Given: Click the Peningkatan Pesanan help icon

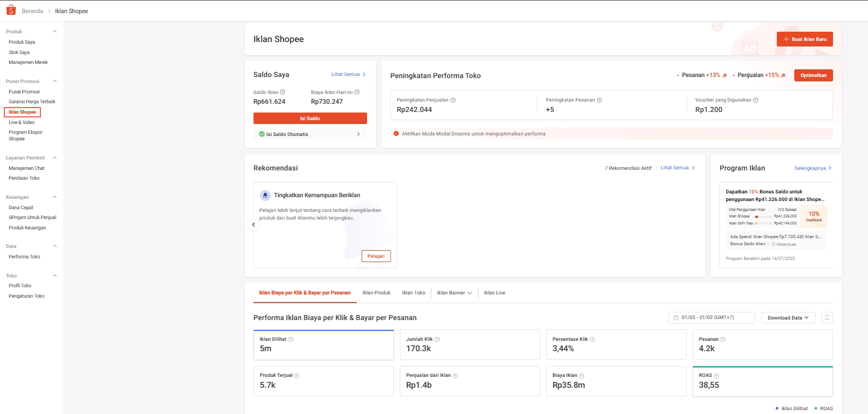Looking at the screenshot, I should (599, 100).
